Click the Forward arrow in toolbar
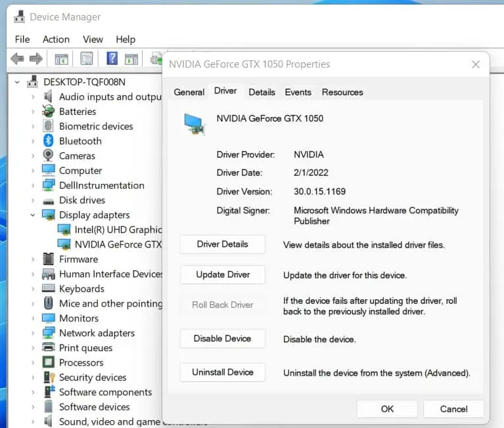 (x=35, y=59)
